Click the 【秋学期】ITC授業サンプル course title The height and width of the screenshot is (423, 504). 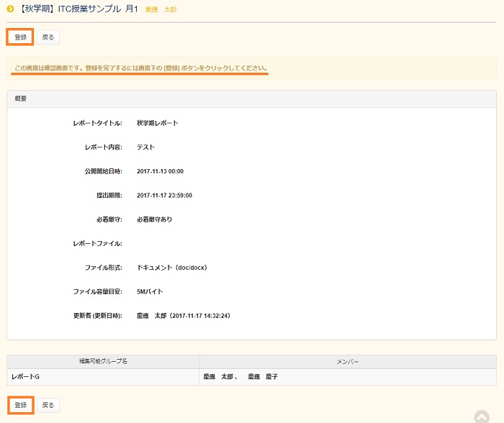click(79, 9)
